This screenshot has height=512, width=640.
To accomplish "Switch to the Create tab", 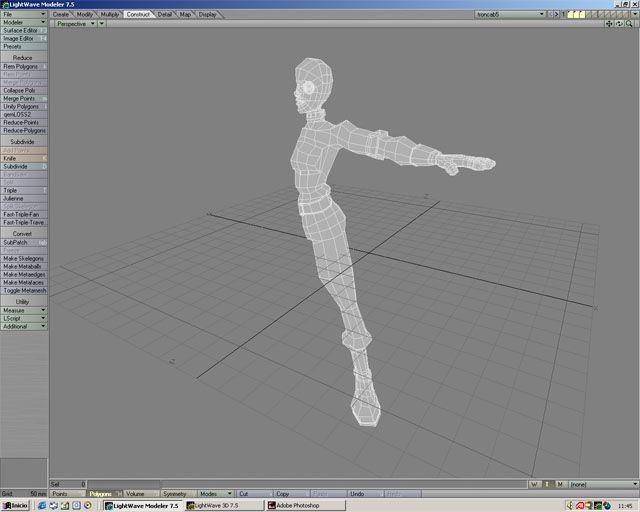I will tap(61, 14).
